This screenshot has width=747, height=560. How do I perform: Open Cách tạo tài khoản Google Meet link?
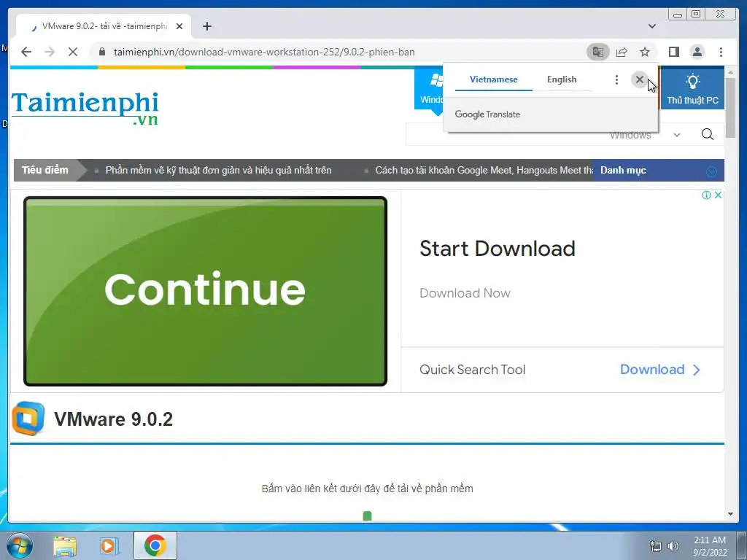coord(484,171)
